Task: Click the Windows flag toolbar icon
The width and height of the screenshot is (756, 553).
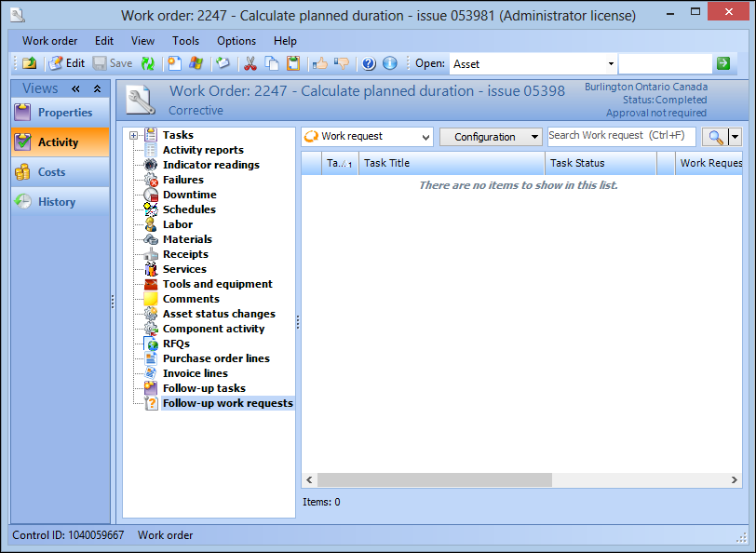Action: tap(196, 63)
